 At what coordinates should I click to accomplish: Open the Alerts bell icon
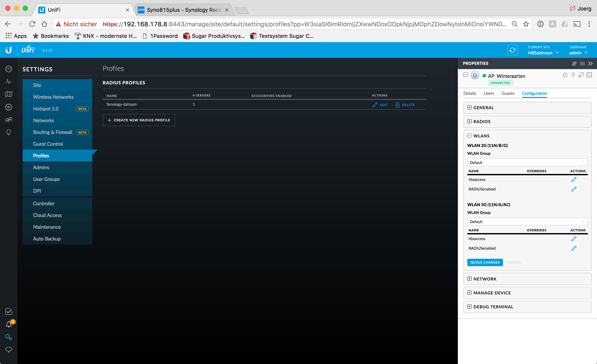[x=9, y=324]
